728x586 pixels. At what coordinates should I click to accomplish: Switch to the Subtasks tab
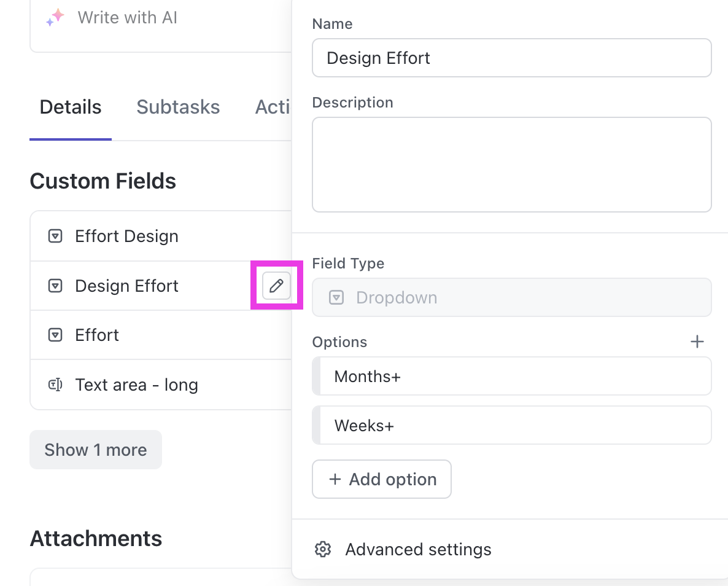[178, 107]
